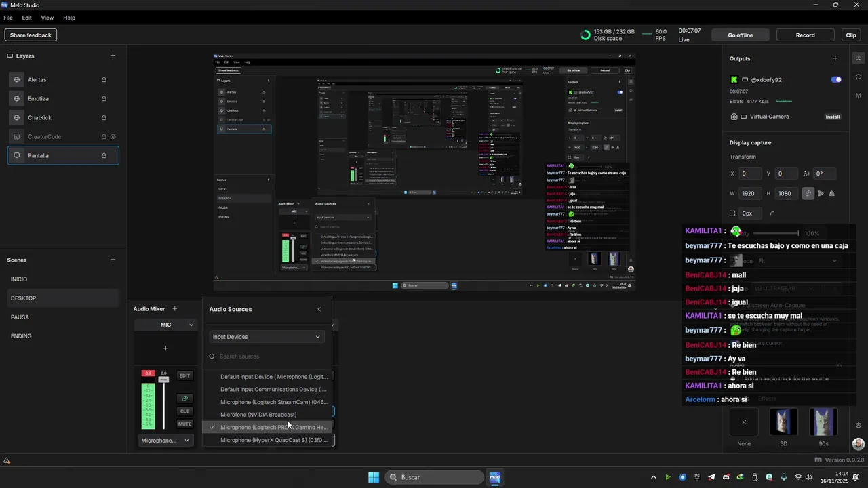Toggle CUE monitoring on MIC track
868x488 pixels.
(x=184, y=411)
